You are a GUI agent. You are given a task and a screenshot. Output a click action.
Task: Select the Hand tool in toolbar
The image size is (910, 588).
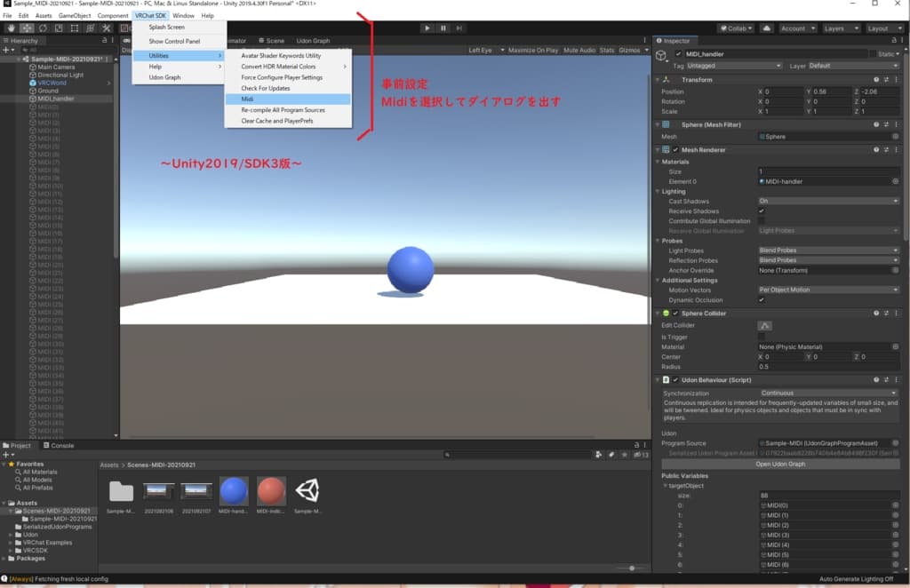pyautogui.click(x=12, y=28)
